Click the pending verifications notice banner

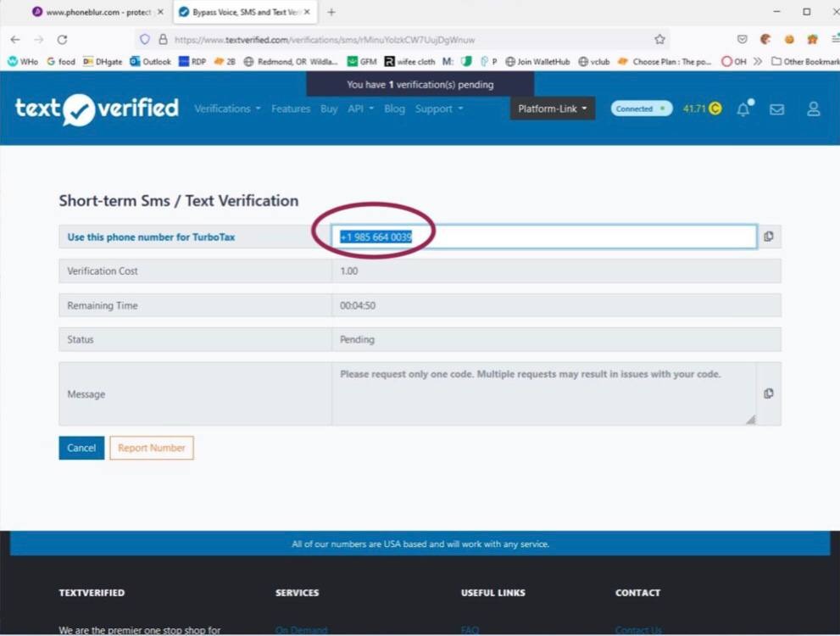(x=420, y=84)
